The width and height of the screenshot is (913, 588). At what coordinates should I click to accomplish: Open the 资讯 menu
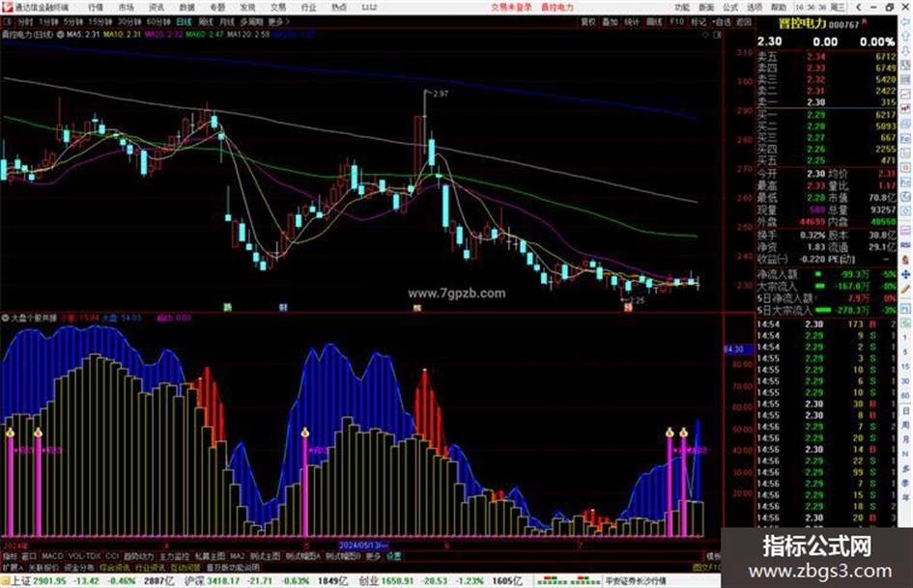[157, 8]
